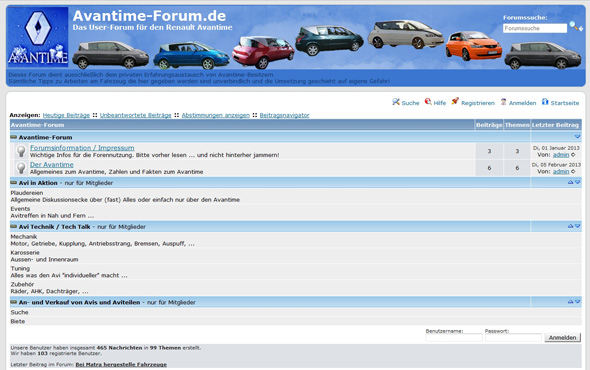Click the orange Avantime car in banner
The width and height of the screenshot is (590, 370).
473,46
